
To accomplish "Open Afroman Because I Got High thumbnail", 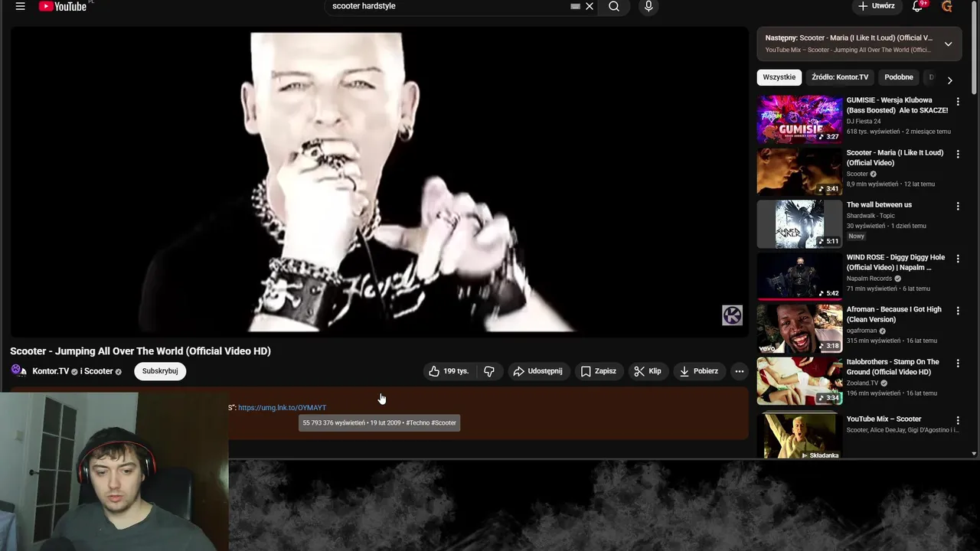I will pyautogui.click(x=799, y=328).
